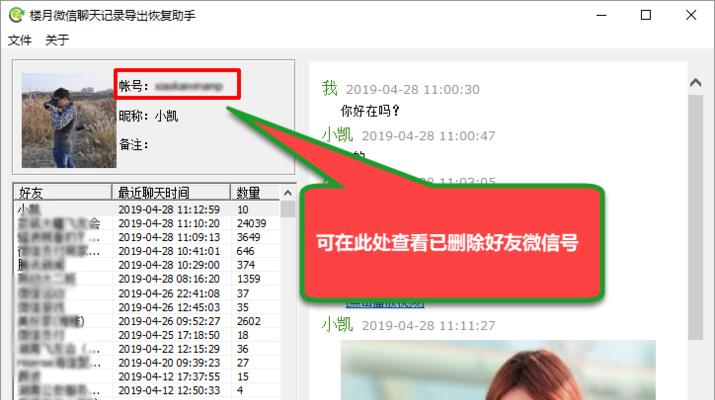Viewport: 715px width, 400px height.
Task: Click chat message 你好在吗？
Action: (370, 111)
